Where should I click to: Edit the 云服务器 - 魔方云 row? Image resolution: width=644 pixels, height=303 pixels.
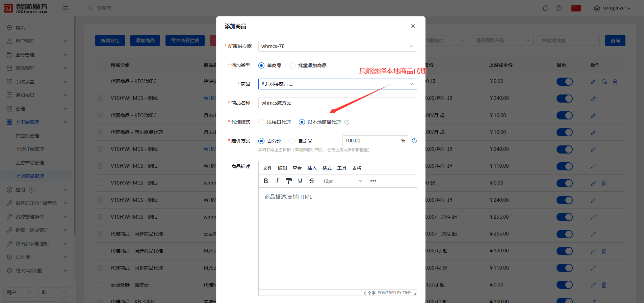click(x=593, y=285)
